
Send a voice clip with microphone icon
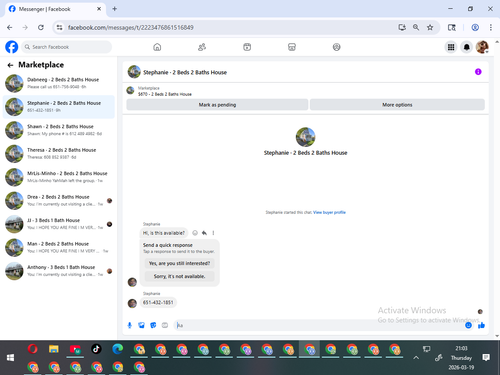(x=130, y=325)
